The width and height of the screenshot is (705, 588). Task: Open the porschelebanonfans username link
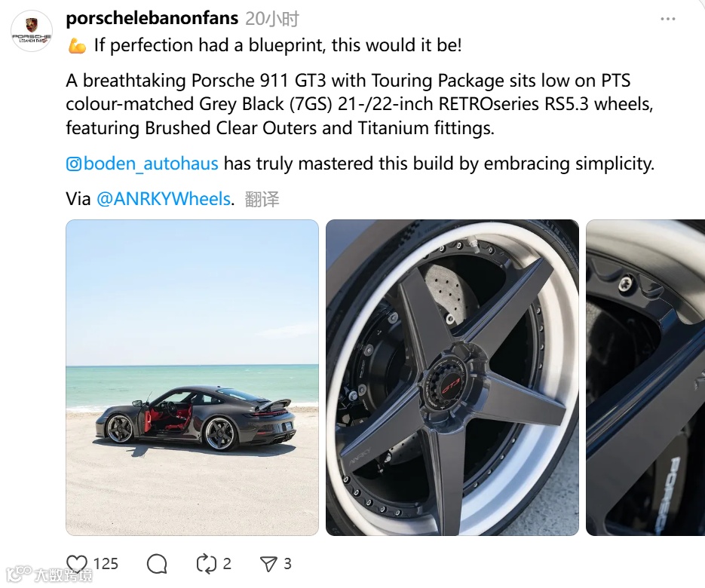(x=152, y=18)
